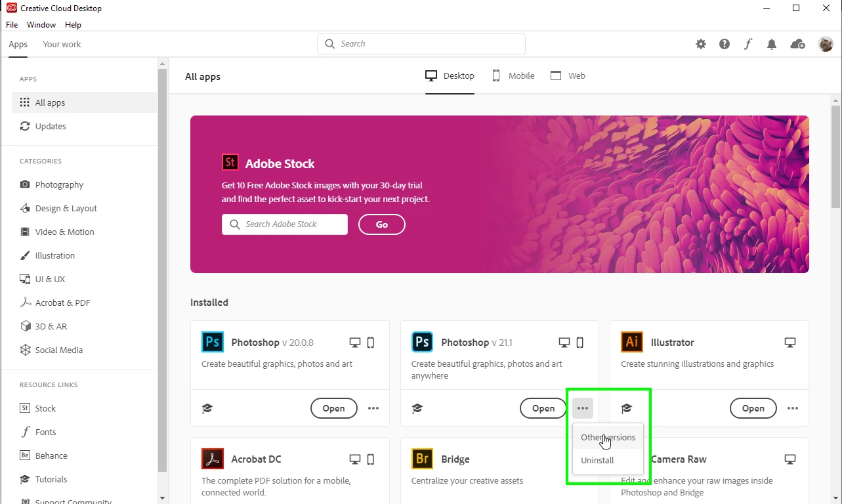Open tutorials icon on Illustrator card
842x504 pixels.
627,408
